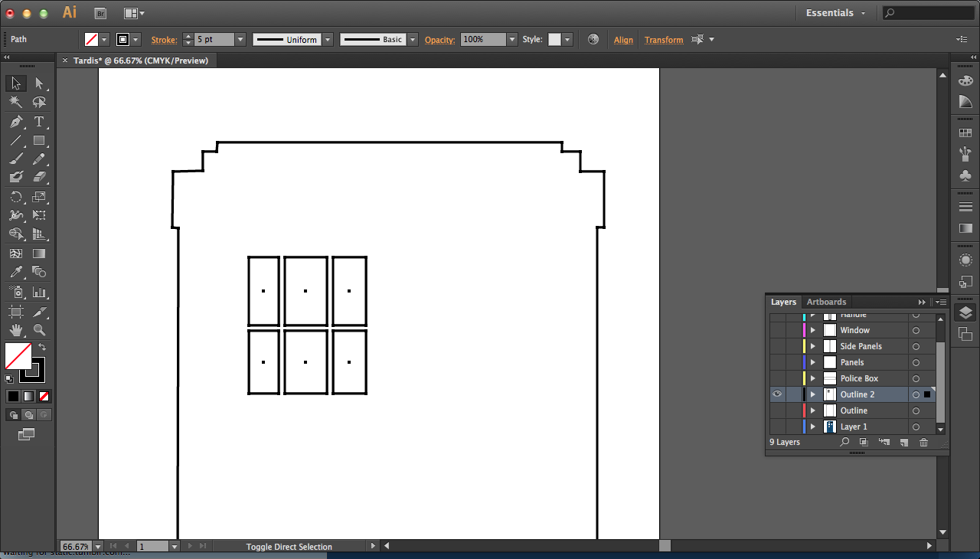This screenshot has height=559, width=980.
Task: Select the Pen tool
Action: tap(16, 122)
